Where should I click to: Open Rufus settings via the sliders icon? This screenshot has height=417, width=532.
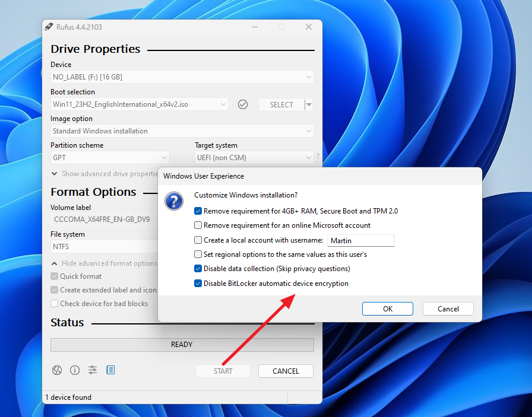[x=92, y=370]
